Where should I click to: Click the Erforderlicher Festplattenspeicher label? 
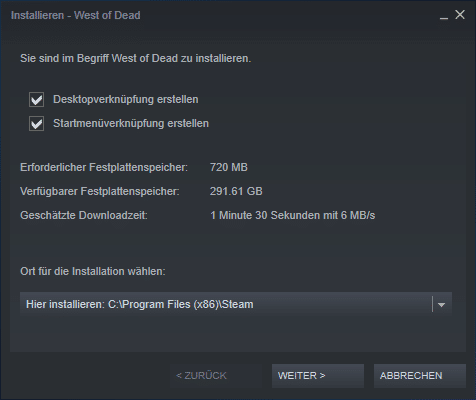pos(104,167)
